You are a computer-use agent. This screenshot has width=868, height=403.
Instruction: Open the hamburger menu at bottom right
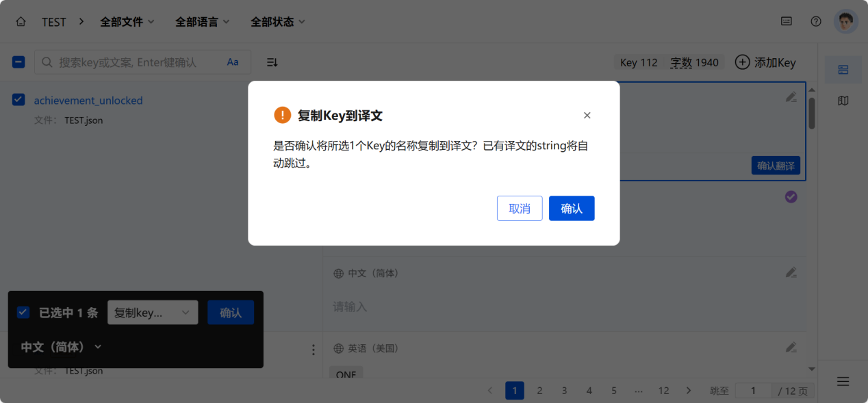pos(843,381)
